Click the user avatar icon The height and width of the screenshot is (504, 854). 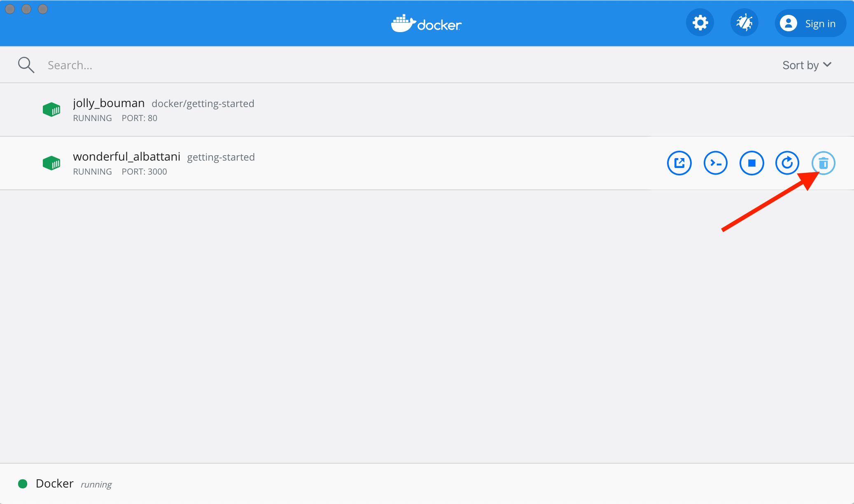click(x=789, y=23)
